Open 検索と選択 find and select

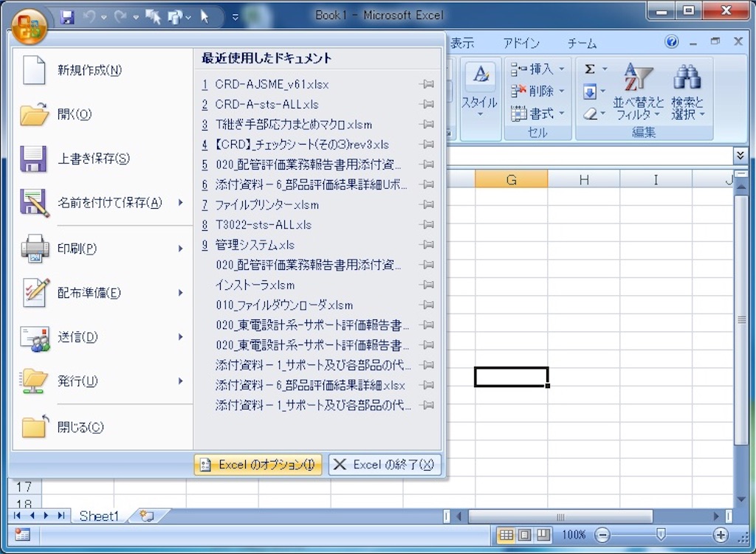(x=687, y=91)
